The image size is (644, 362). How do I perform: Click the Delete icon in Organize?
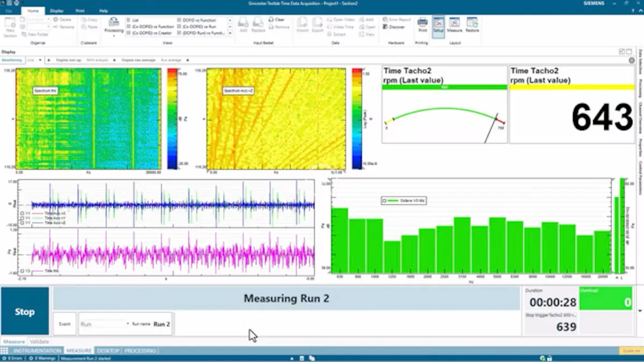pos(63,19)
